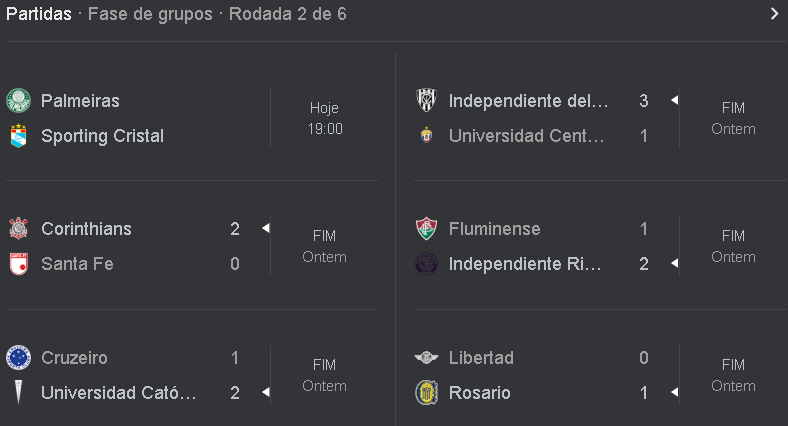Click the Sporting Cristal team crest
Viewport: 788px width, 426px height.
[18, 136]
